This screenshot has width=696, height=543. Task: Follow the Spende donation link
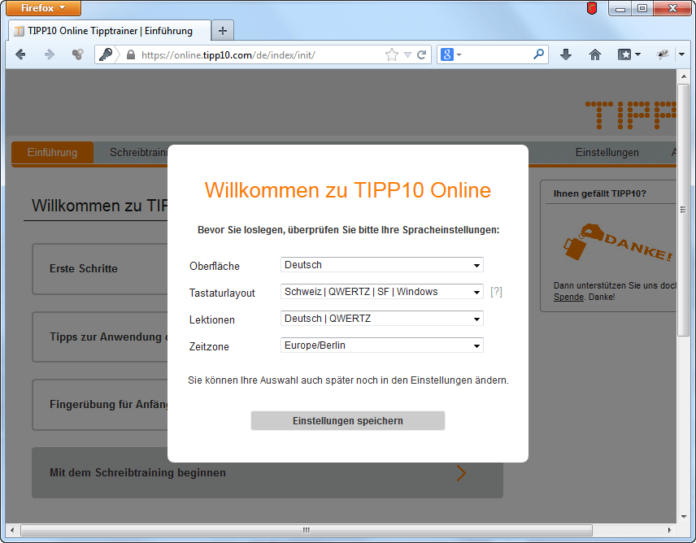[x=568, y=297]
